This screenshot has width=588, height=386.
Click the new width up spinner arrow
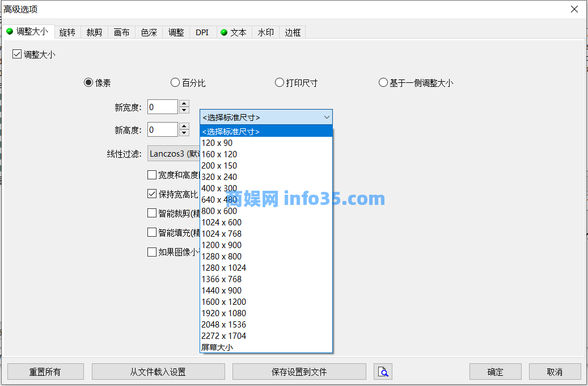184,103
